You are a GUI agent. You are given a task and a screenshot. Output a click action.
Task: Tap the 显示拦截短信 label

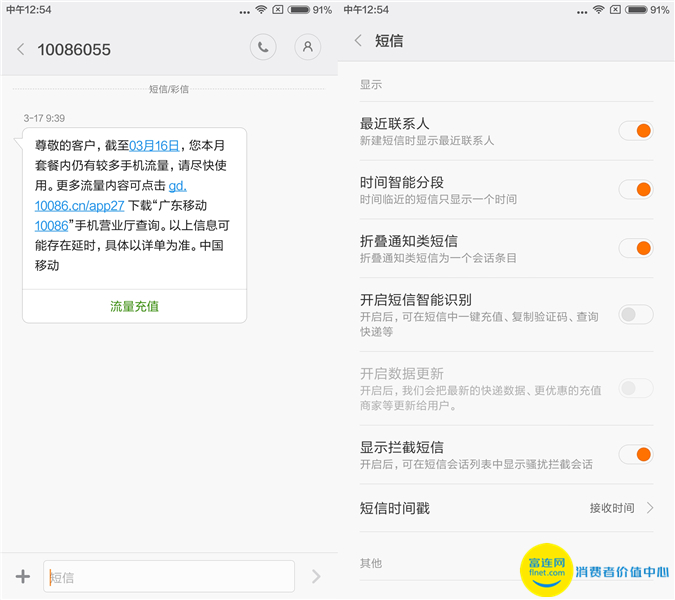402,447
